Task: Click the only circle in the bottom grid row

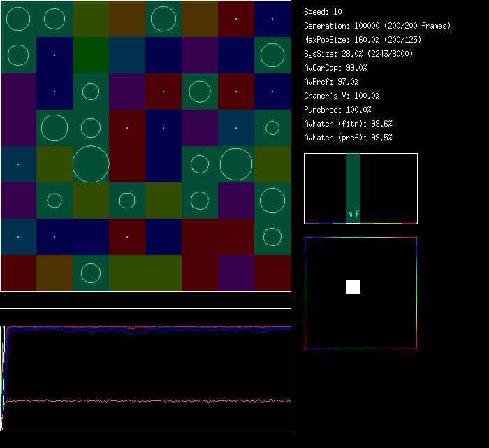Action: click(x=91, y=273)
